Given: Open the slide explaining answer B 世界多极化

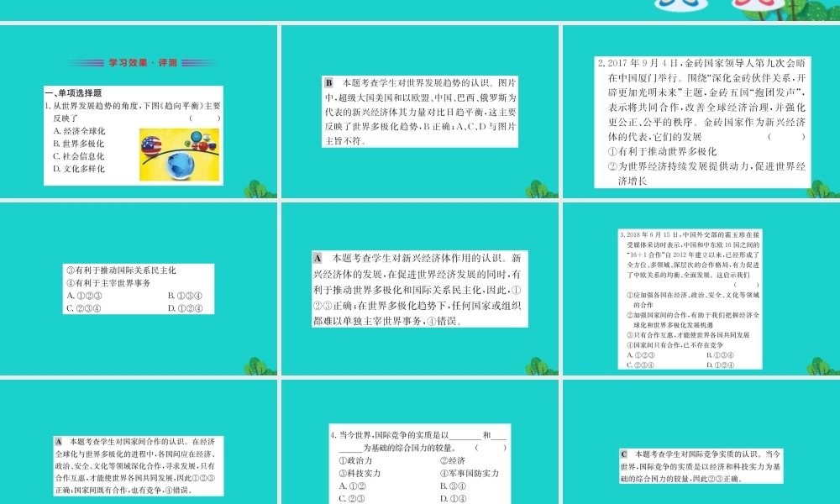Looking at the screenshot, I should (x=420, y=112).
